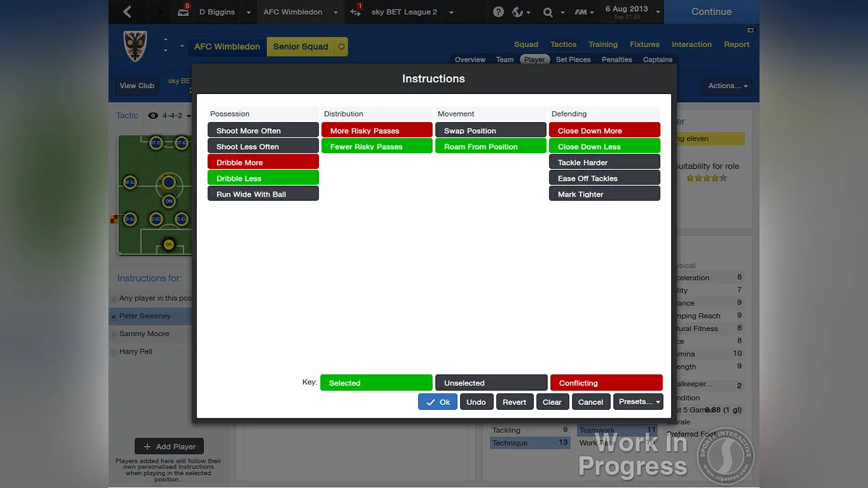Toggle Shoot More Often instruction
This screenshot has height=488, width=868.
coord(263,130)
